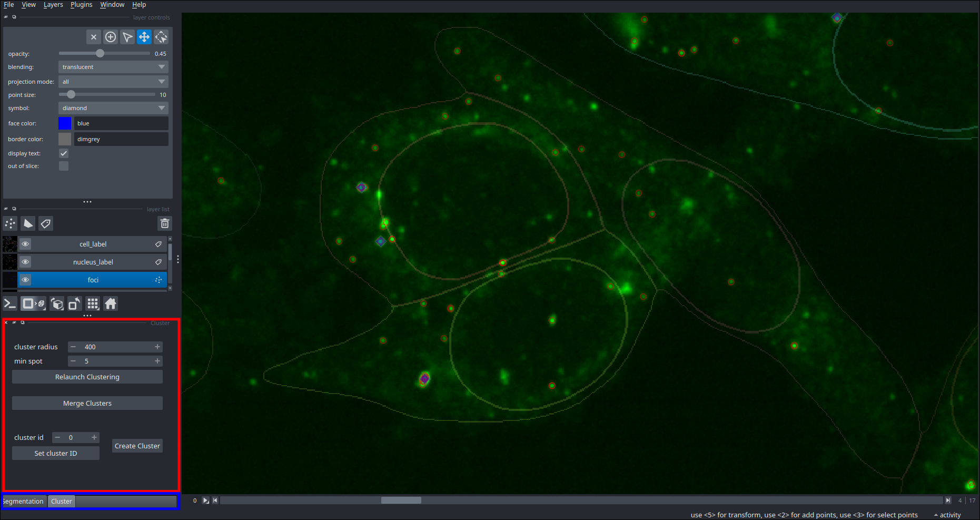Screen dimensions: 980x520
Task: Click the slice axis scrollbar handle
Action: [401, 501]
